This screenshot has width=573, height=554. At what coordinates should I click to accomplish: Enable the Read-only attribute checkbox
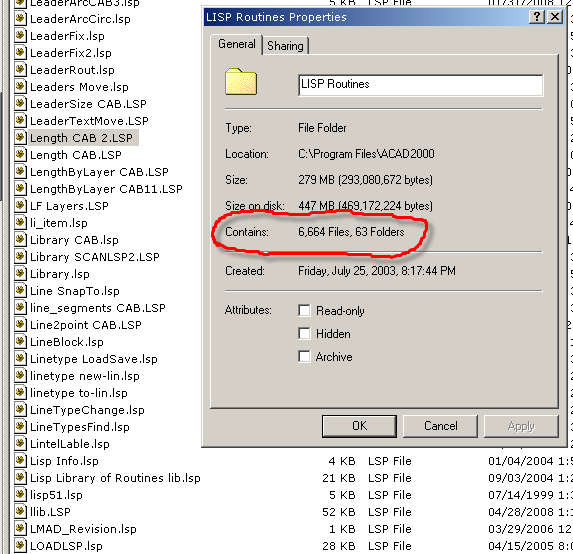(304, 311)
